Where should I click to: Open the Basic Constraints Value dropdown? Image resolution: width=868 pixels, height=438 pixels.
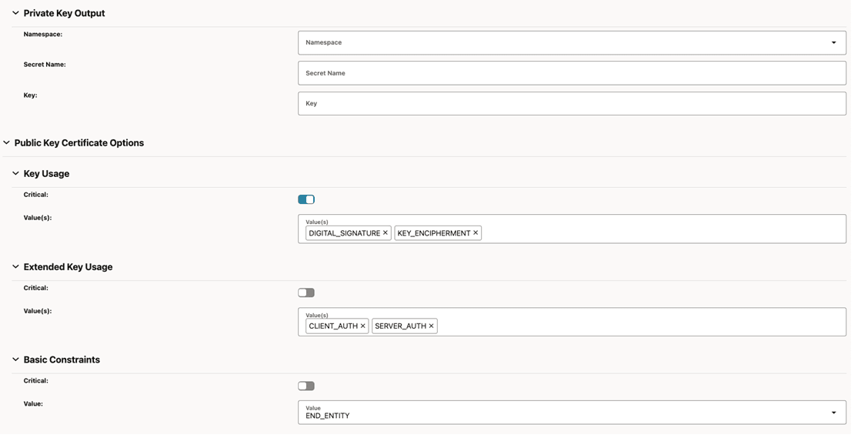point(833,413)
